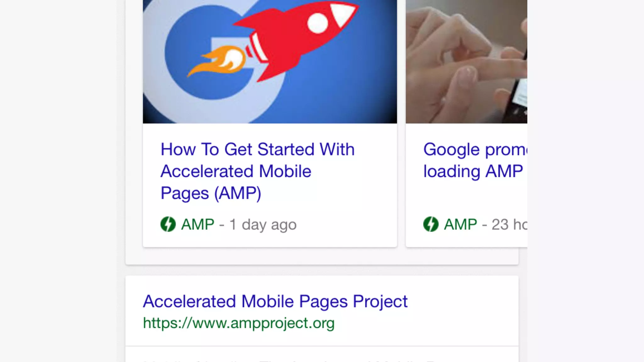Open "Accelerated Mobile Pages Project" search result
This screenshot has height=362, width=644.
(x=275, y=301)
